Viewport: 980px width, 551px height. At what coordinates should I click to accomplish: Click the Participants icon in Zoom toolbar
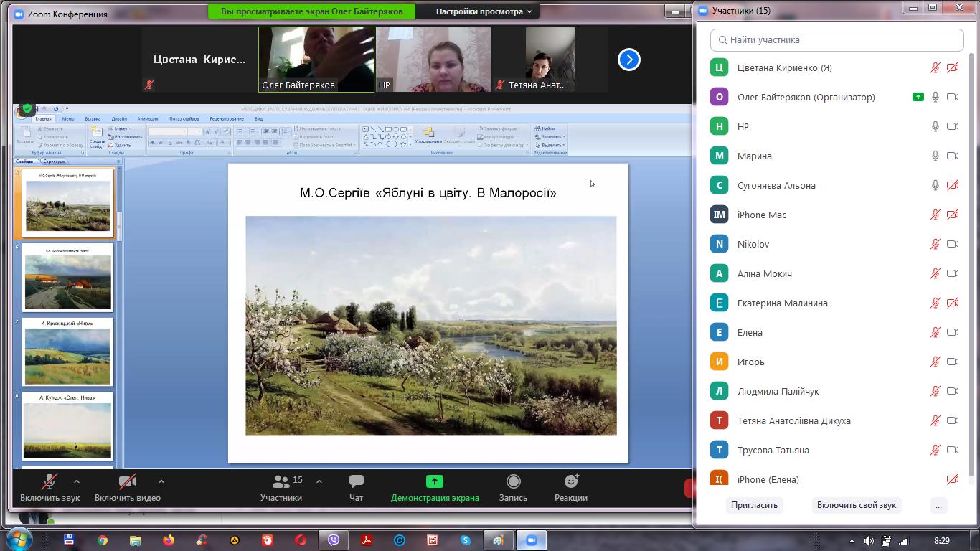click(x=281, y=482)
